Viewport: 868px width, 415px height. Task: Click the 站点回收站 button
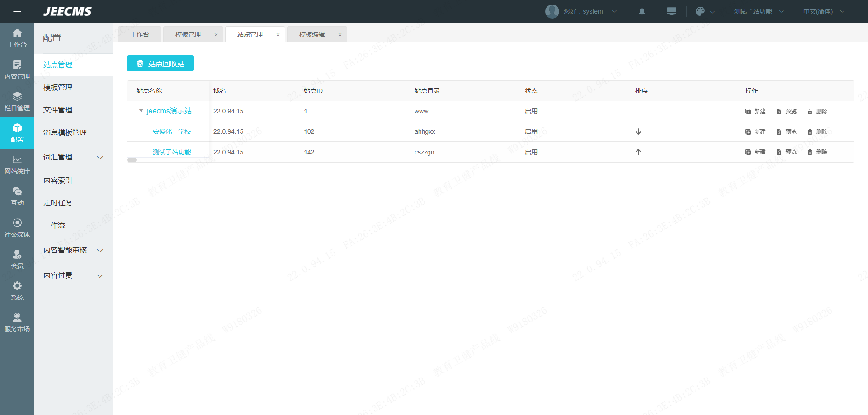[x=160, y=64]
